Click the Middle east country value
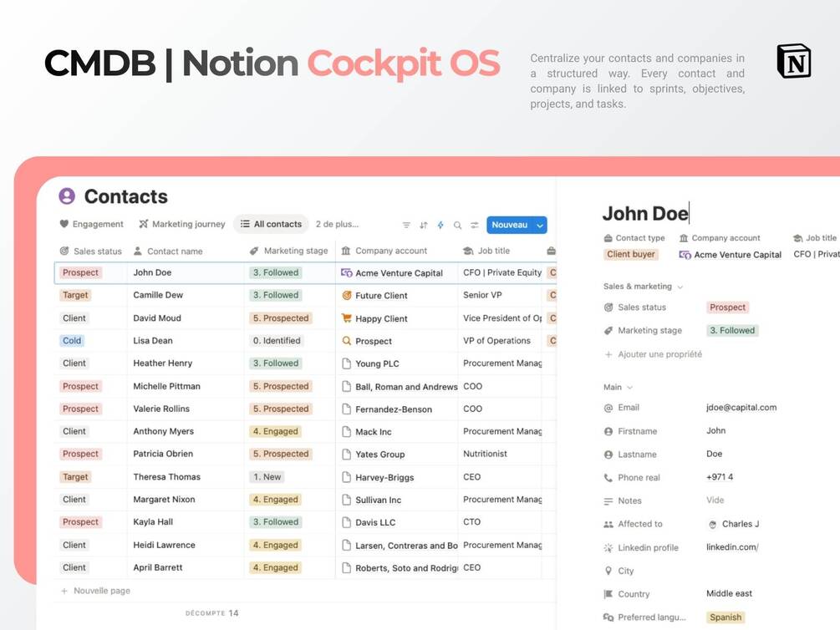Image resolution: width=840 pixels, height=630 pixels. [x=729, y=593]
